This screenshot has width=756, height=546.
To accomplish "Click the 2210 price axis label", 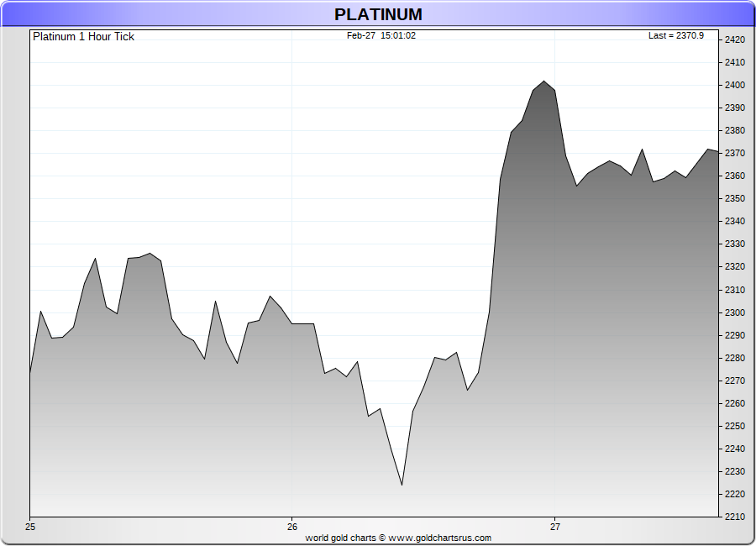I will coord(735,517).
